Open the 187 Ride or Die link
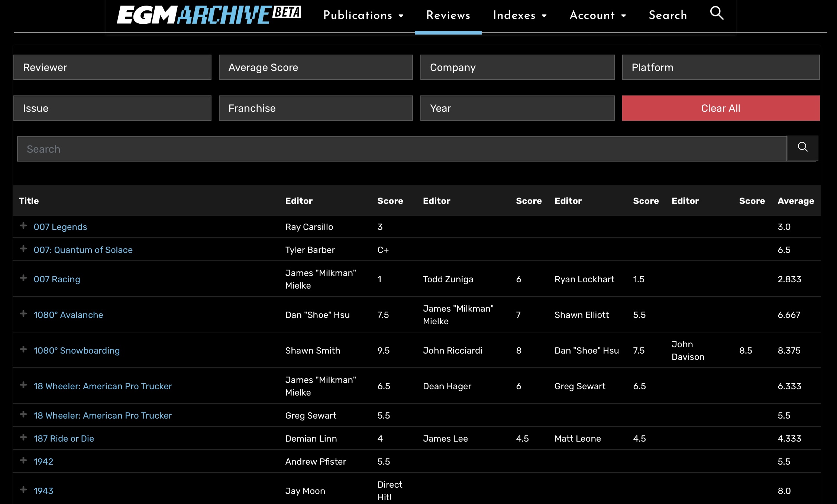The height and width of the screenshot is (504, 837). (64, 439)
